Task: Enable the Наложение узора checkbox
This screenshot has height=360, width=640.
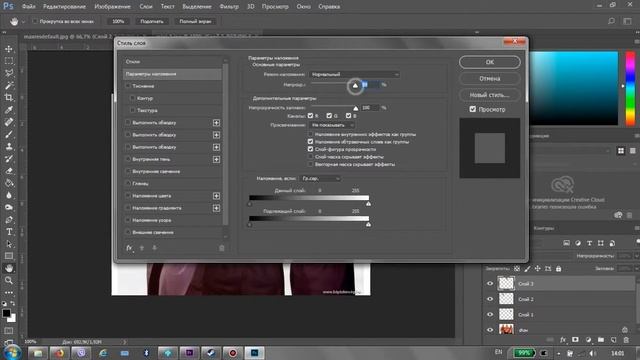Action: (128, 220)
